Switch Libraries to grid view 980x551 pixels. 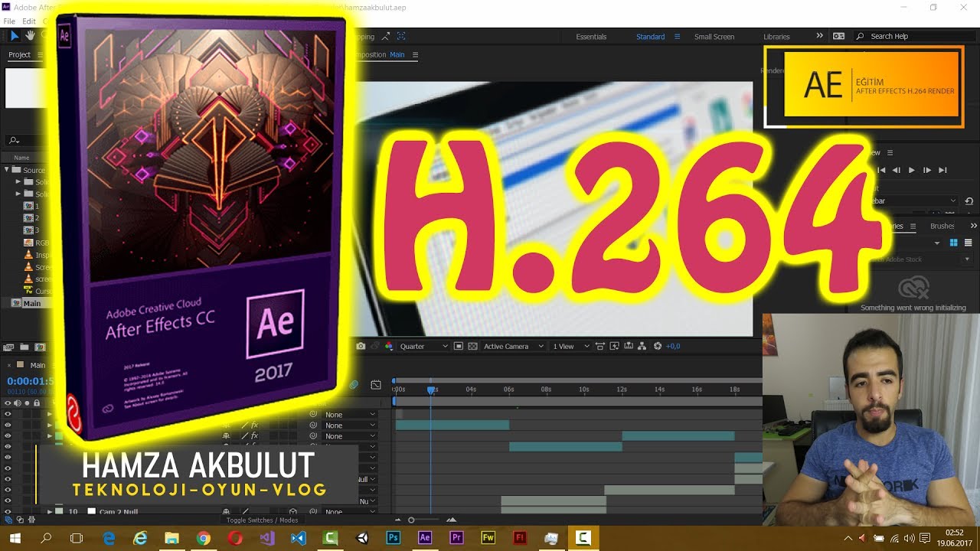coord(954,243)
